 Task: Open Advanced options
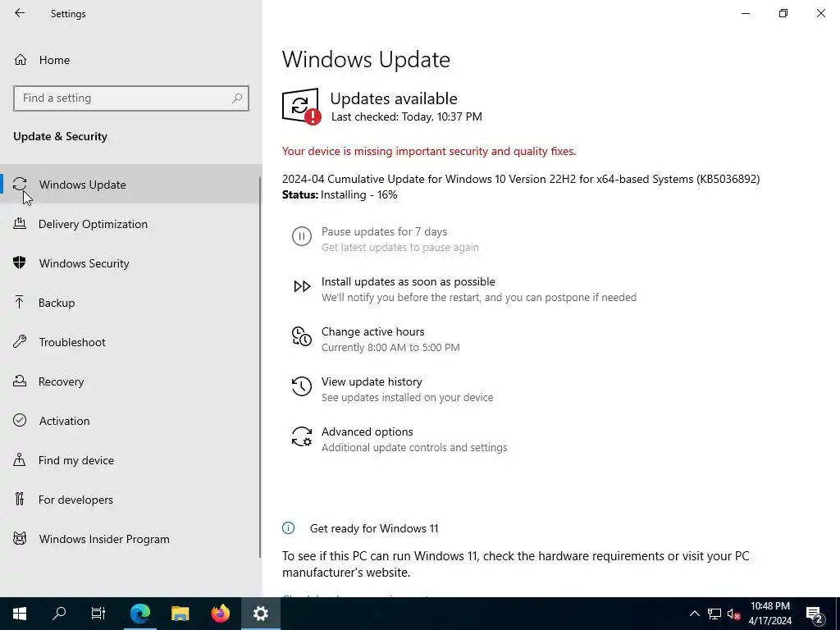click(x=367, y=431)
